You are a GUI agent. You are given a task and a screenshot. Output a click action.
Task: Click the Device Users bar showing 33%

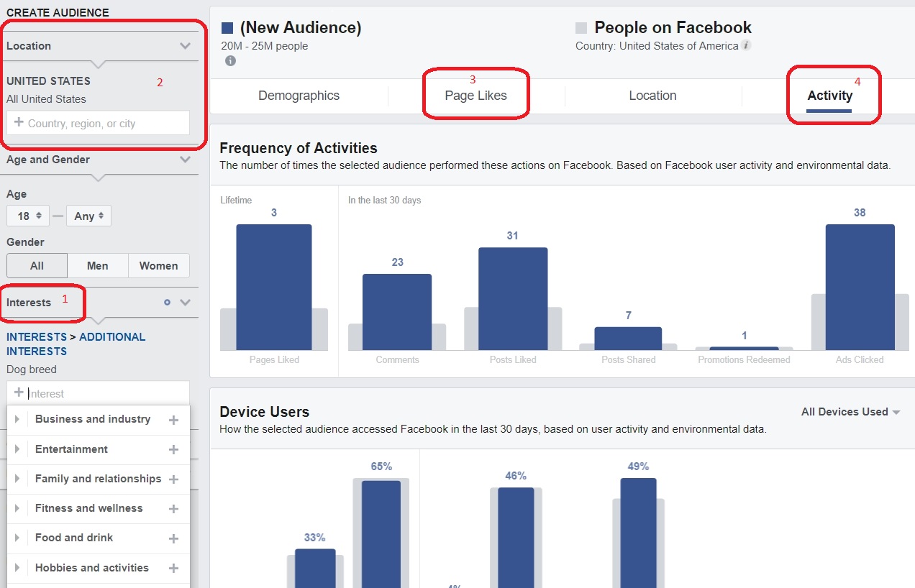coord(315,569)
